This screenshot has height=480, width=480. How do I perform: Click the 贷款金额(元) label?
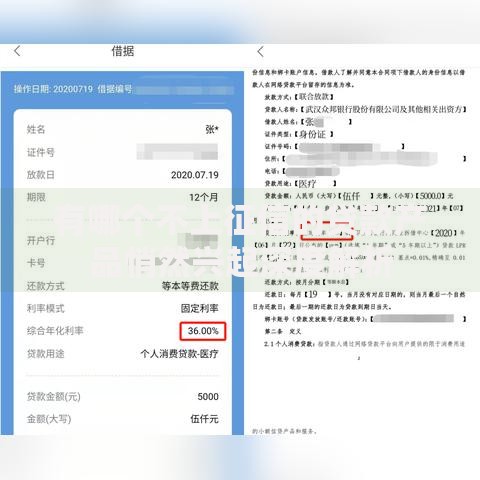[x=54, y=397]
